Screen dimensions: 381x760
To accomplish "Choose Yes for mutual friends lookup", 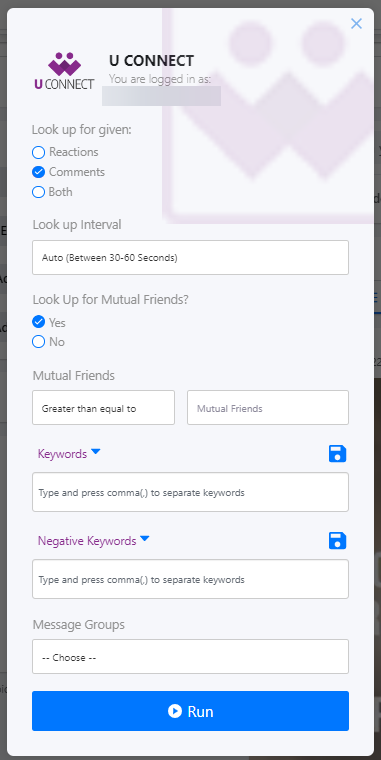I will pos(38,322).
